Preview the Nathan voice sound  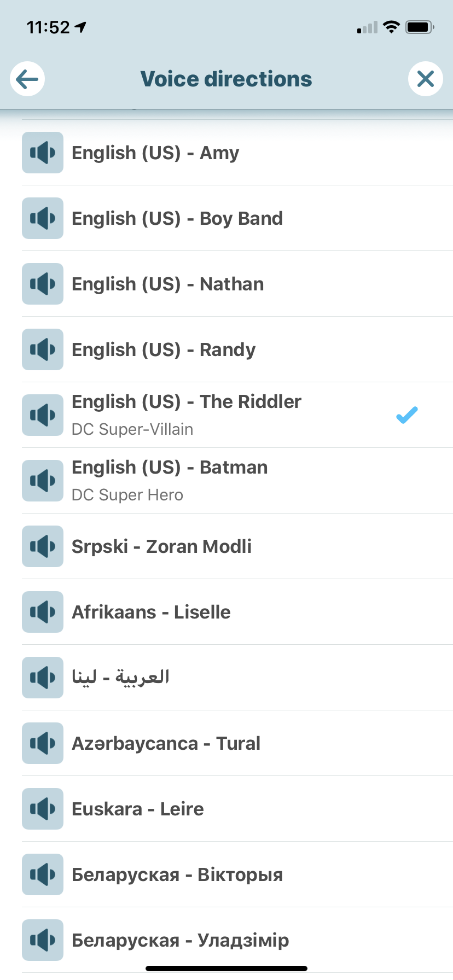pos(43,284)
